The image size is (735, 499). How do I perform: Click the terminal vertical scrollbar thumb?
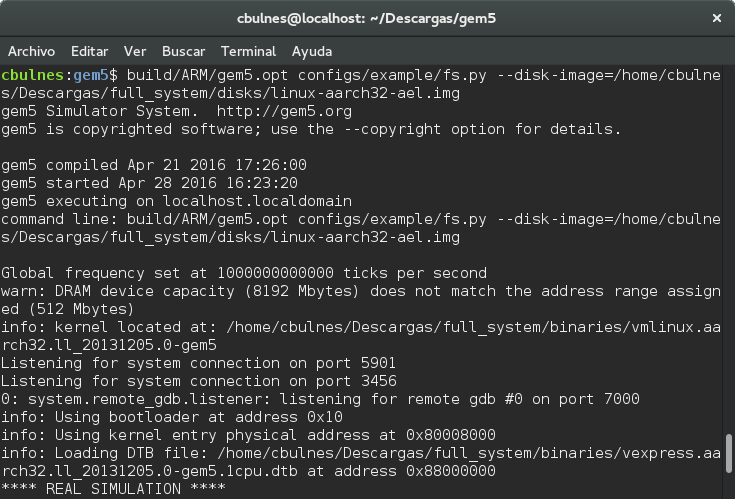click(728, 454)
